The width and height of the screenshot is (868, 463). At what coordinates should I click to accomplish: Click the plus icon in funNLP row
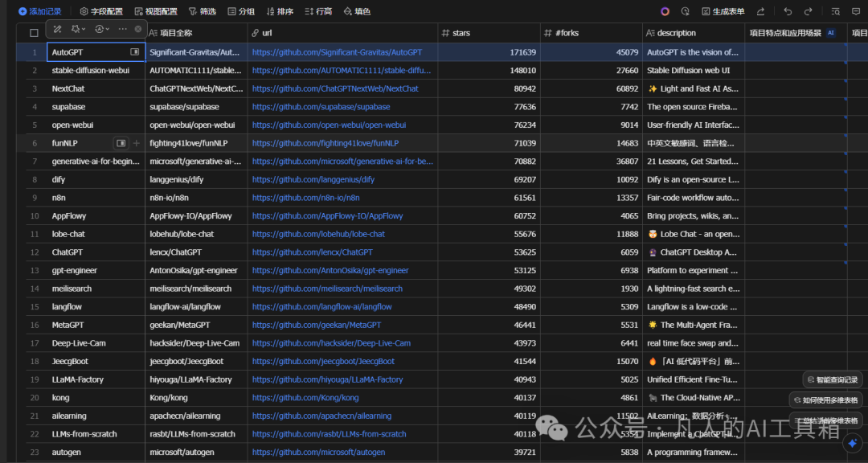136,143
